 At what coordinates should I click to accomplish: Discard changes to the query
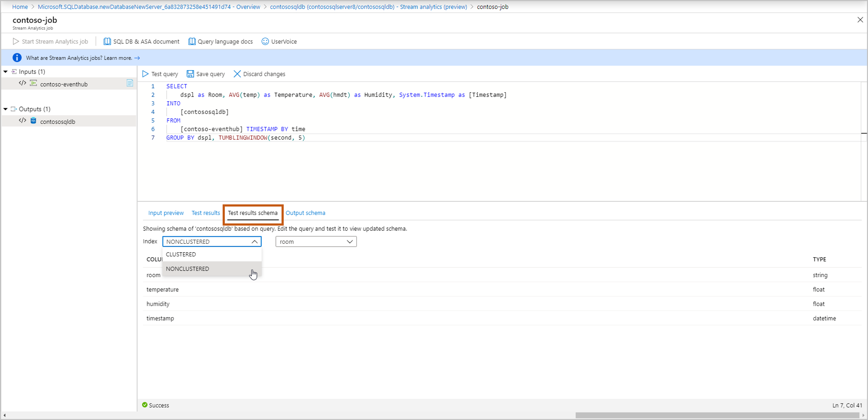click(x=259, y=74)
